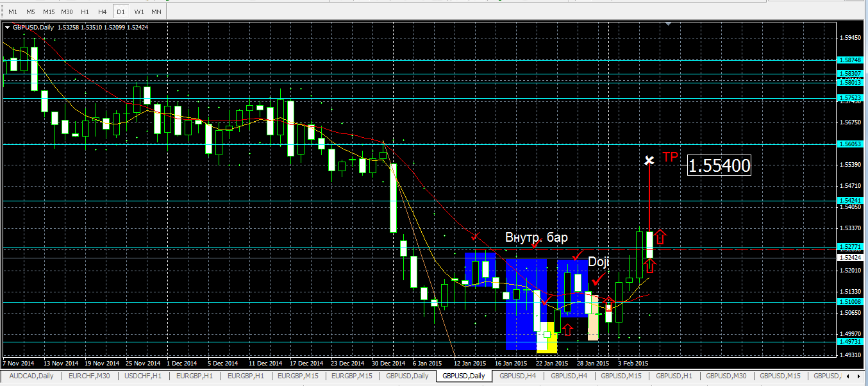Toggle one-click trading arrow beside GBPUSD,Daily title
This screenshot has height=386, width=868.
coord(8,27)
